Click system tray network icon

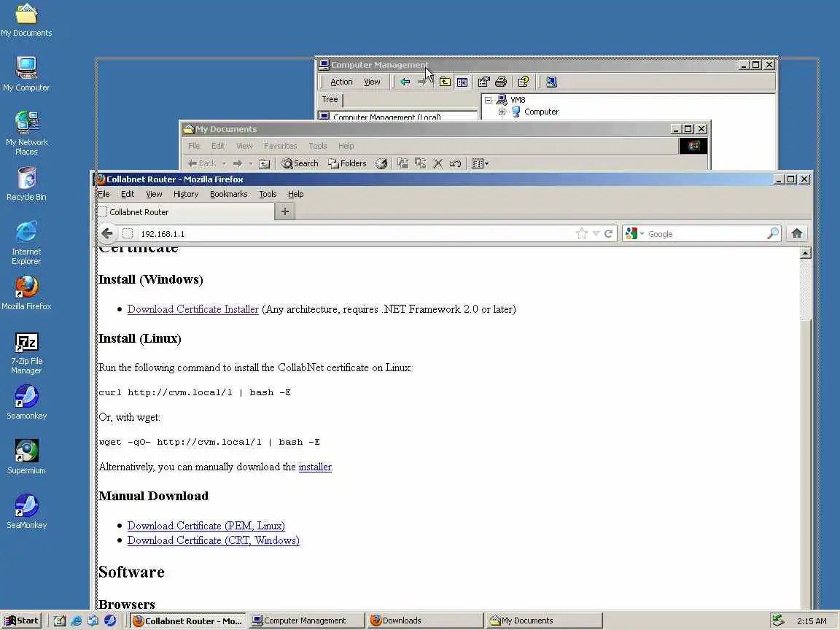(x=778, y=621)
